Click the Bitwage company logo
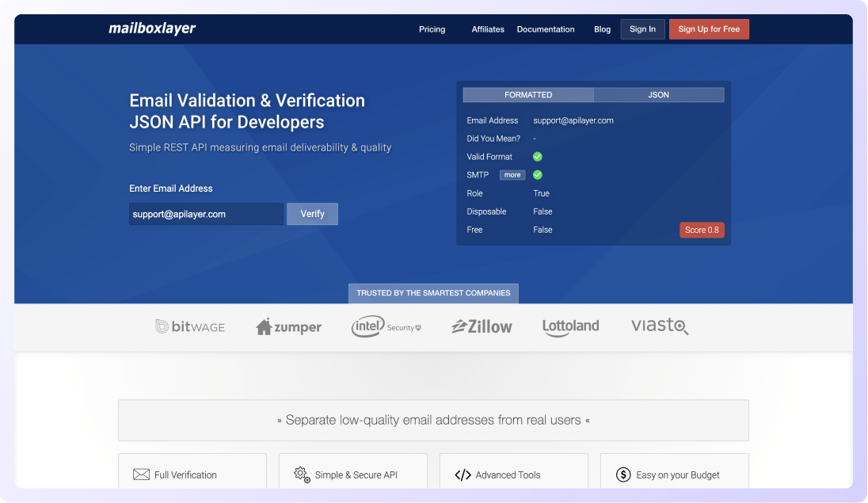 [190, 326]
